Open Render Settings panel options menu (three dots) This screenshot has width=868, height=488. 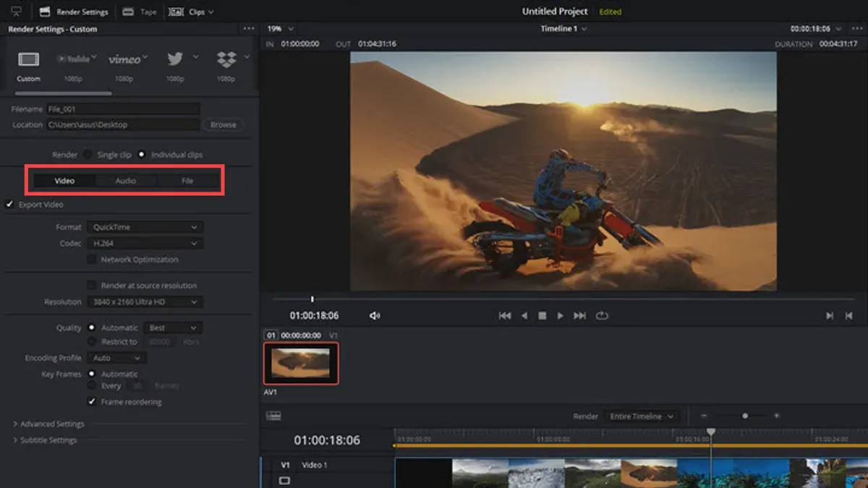tap(249, 29)
